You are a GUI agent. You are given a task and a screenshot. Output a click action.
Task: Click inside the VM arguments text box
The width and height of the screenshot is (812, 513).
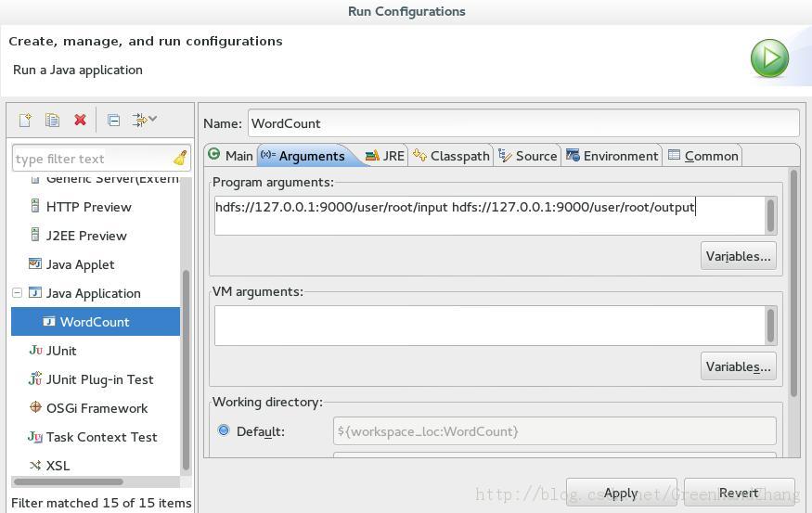coord(489,326)
